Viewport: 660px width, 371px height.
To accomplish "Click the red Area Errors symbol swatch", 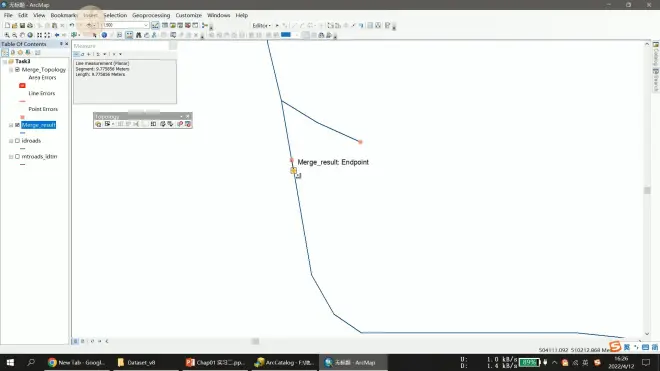I will tap(22, 85).
